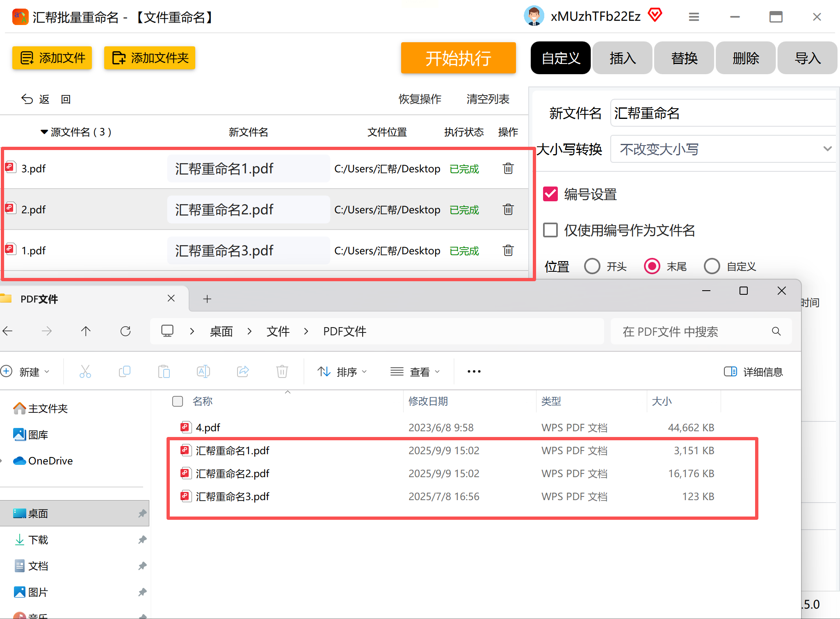The height and width of the screenshot is (619, 840).
Task: Enable 仅使用编号作为文件名 checkbox
Action: pyautogui.click(x=550, y=230)
